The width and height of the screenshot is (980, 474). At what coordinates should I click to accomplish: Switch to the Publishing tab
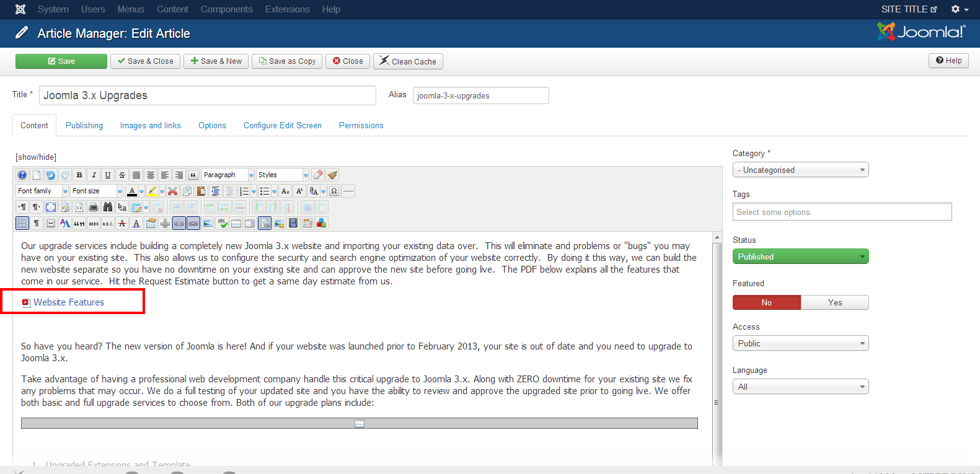(x=84, y=125)
